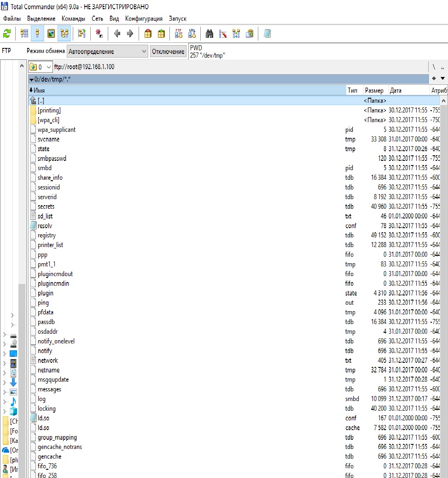Click the file list scrollbar up arrow
The image size is (448, 478).
coord(443,100)
